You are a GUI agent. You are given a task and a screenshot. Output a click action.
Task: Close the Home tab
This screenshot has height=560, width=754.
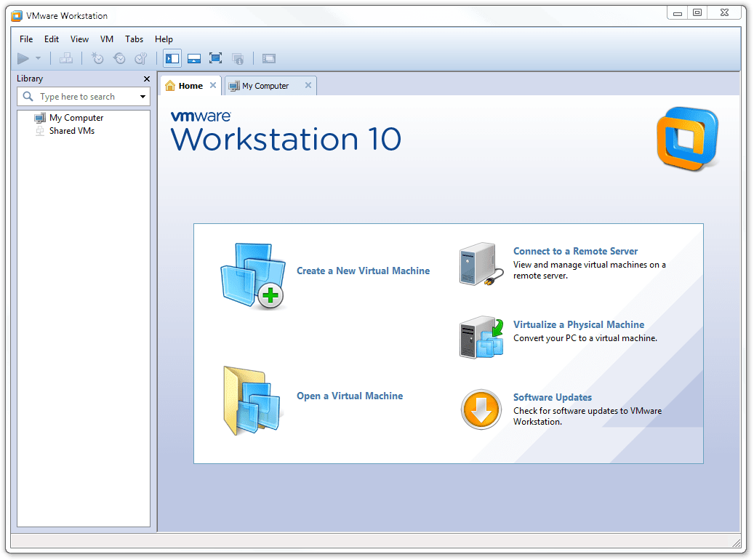click(213, 85)
